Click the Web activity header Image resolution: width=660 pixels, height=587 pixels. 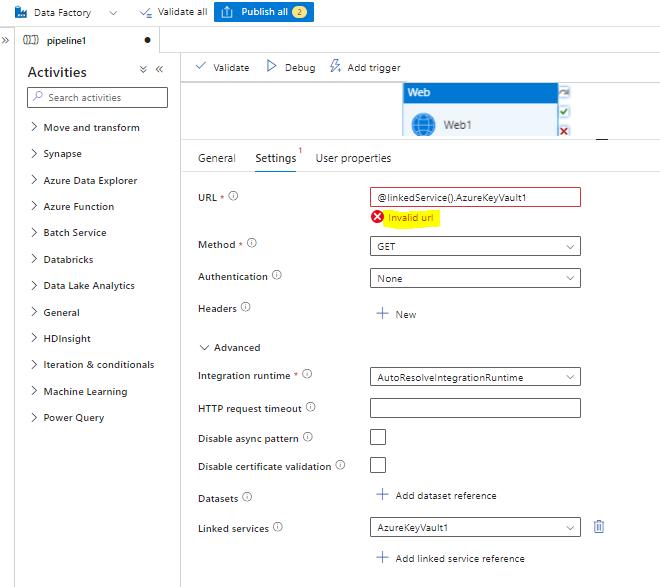pyautogui.click(x=480, y=93)
